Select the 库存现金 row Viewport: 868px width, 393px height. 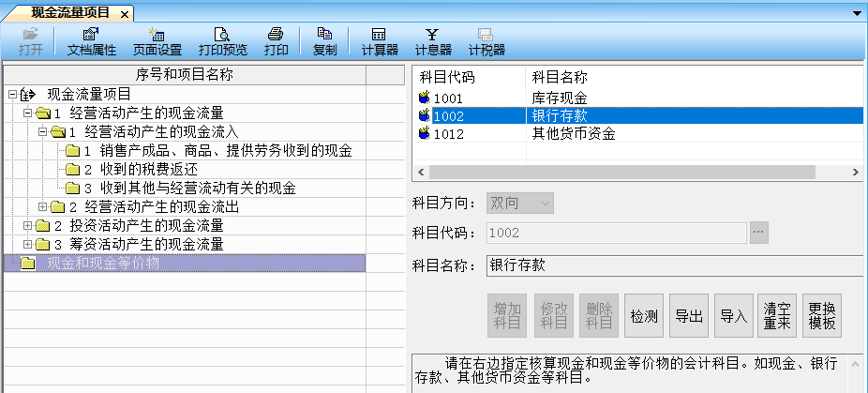[x=637, y=98]
